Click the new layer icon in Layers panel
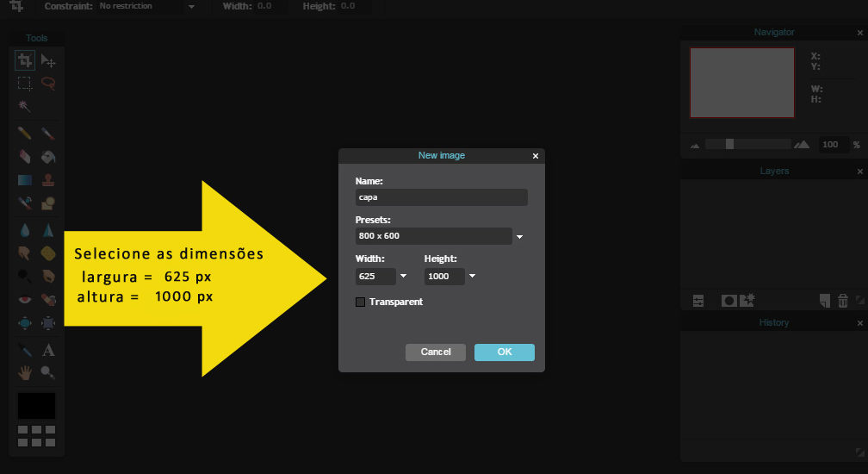 point(824,301)
